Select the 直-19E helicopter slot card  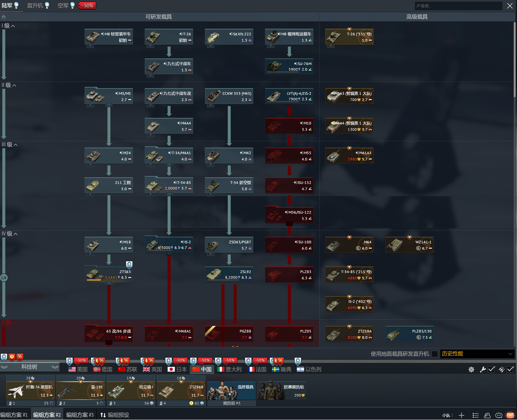(81, 390)
